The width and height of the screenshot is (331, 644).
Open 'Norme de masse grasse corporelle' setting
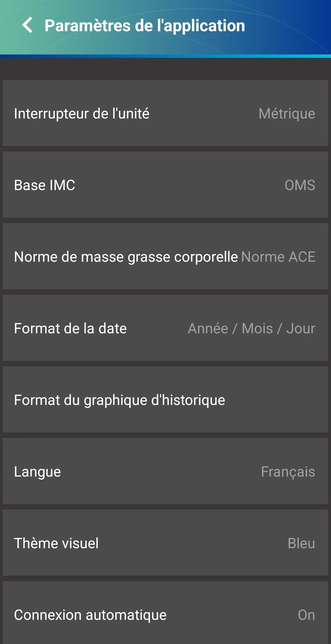(x=126, y=257)
